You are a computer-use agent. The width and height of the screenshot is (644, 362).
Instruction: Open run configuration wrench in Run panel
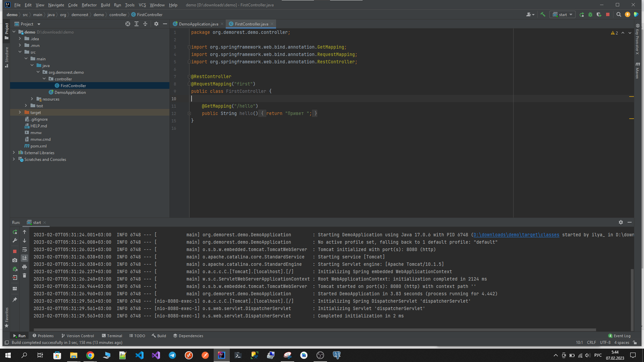15,241
